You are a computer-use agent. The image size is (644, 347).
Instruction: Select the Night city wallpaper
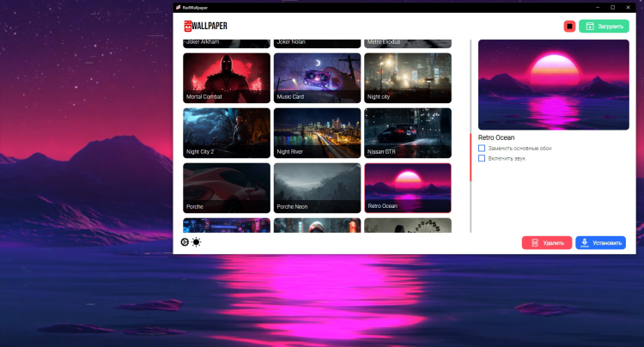[408, 78]
